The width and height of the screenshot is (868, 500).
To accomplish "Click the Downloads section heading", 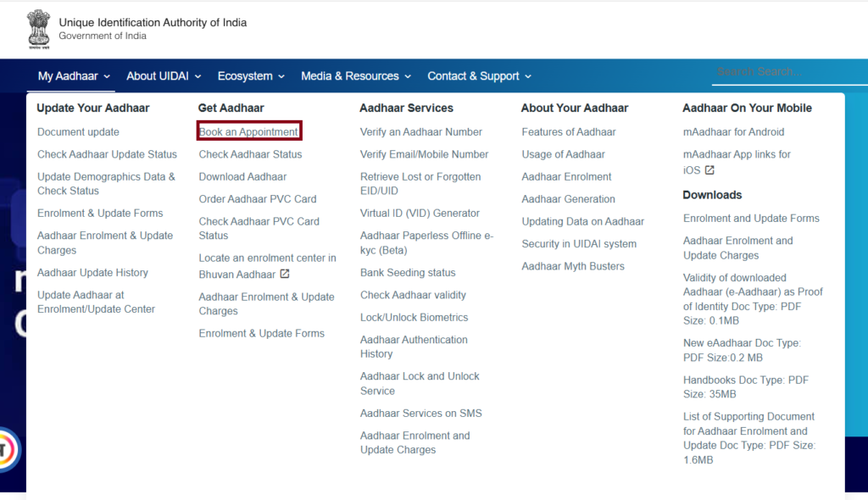I will point(712,195).
